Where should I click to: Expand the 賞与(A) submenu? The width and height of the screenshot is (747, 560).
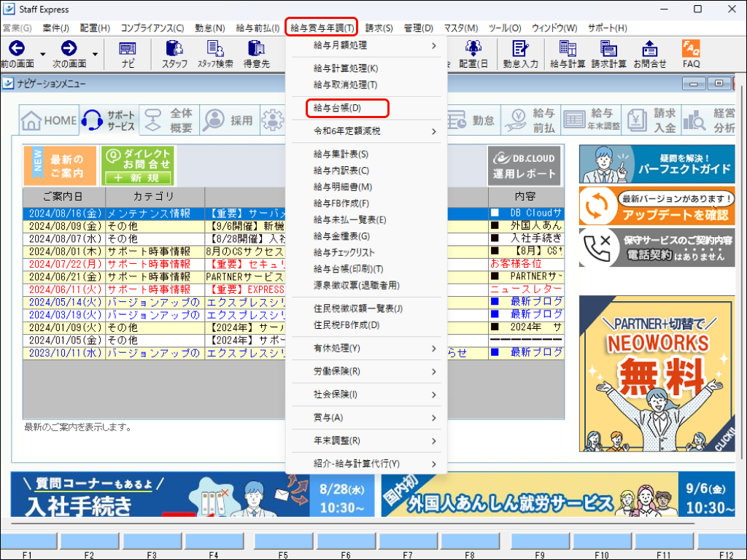click(366, 418)
